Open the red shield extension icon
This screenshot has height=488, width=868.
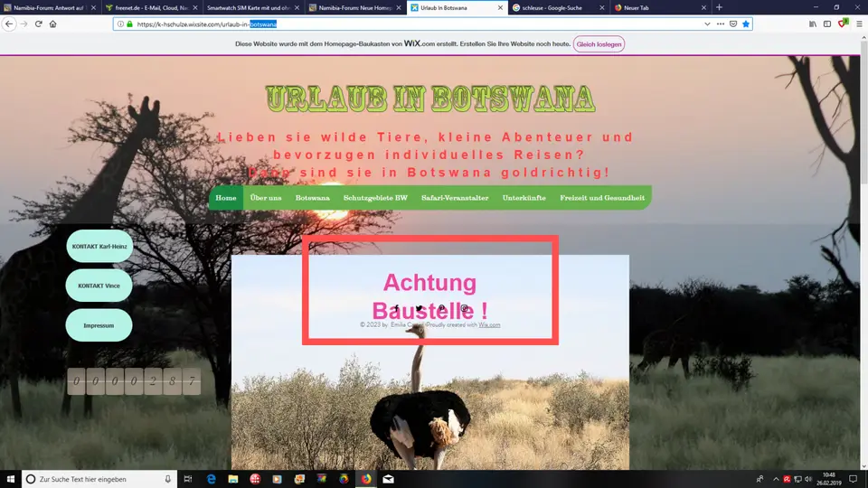[843, 23]
